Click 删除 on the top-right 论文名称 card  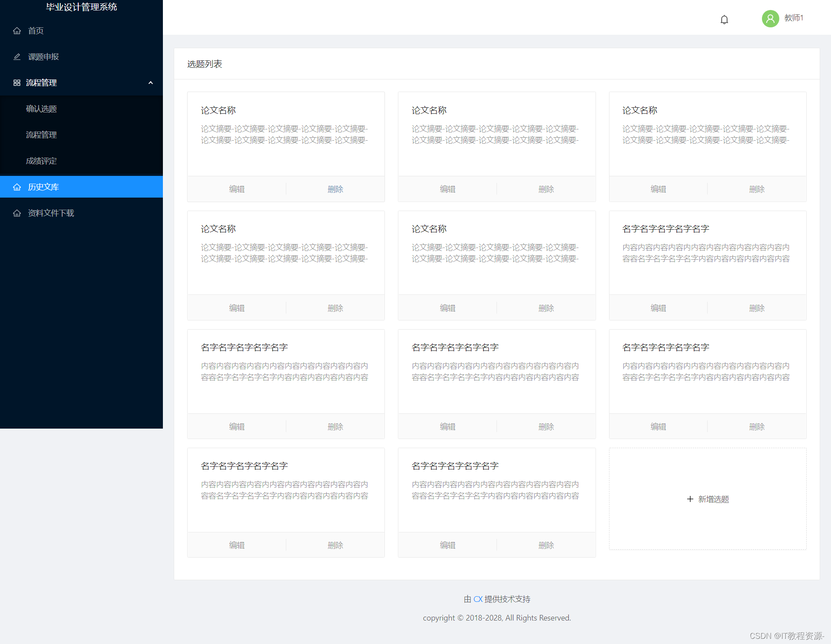point(757,189)
